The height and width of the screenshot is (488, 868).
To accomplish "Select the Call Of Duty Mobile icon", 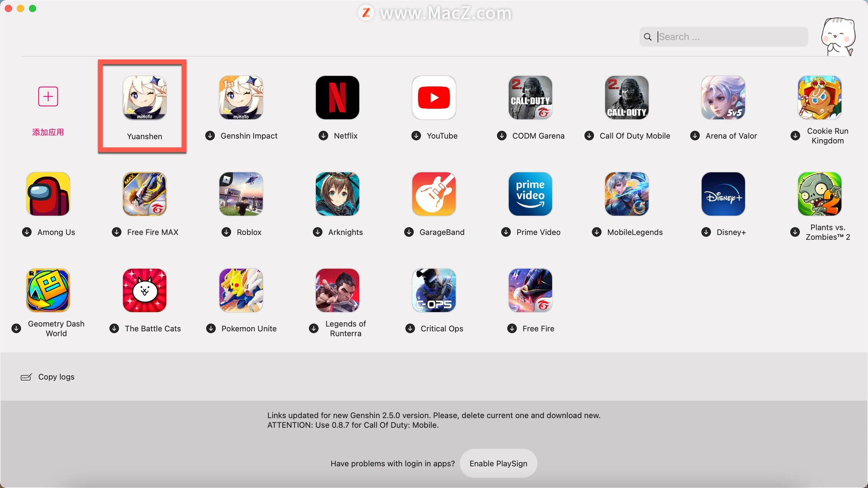I will coord(627,98).
